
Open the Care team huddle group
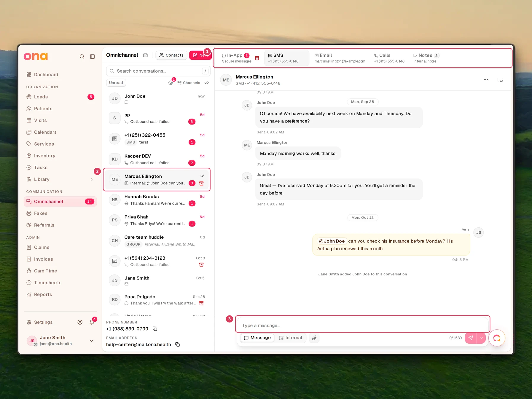click(157, 241)
